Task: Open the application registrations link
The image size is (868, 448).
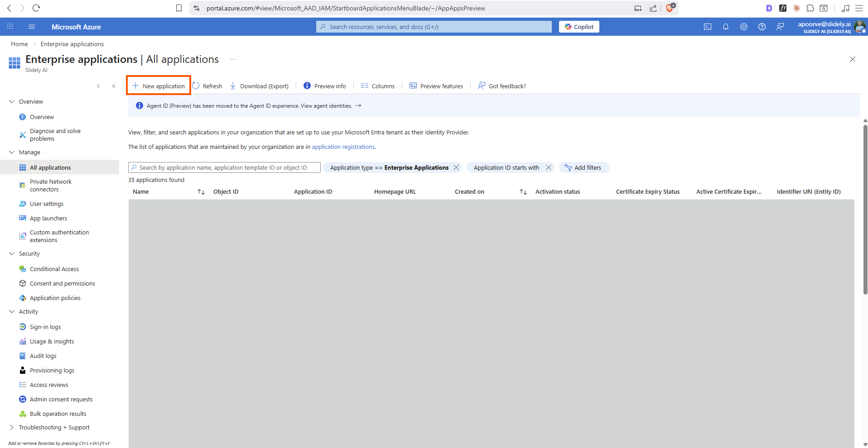Action: (x=343, y=147)
